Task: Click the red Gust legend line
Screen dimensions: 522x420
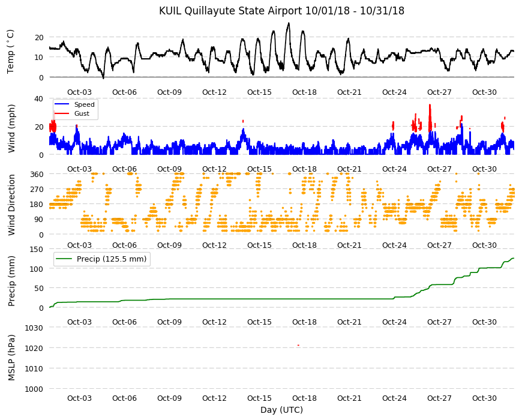Action: click(x=62, y=113)
